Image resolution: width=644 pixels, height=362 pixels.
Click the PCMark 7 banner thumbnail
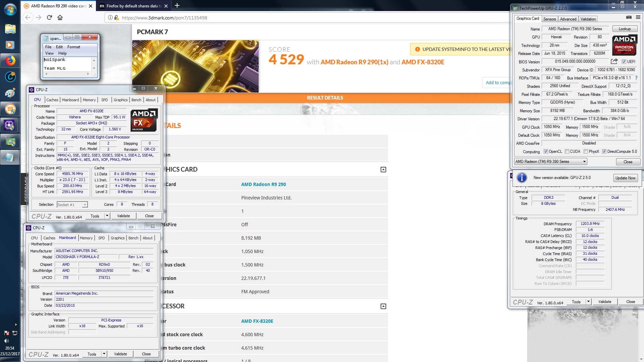click(x=195, y=66)
